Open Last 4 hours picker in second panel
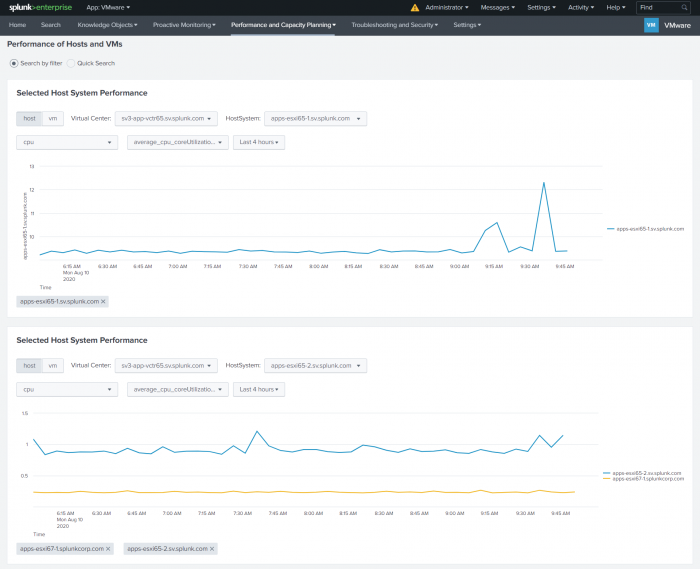700x569 pixels. (x=259, y=390)
